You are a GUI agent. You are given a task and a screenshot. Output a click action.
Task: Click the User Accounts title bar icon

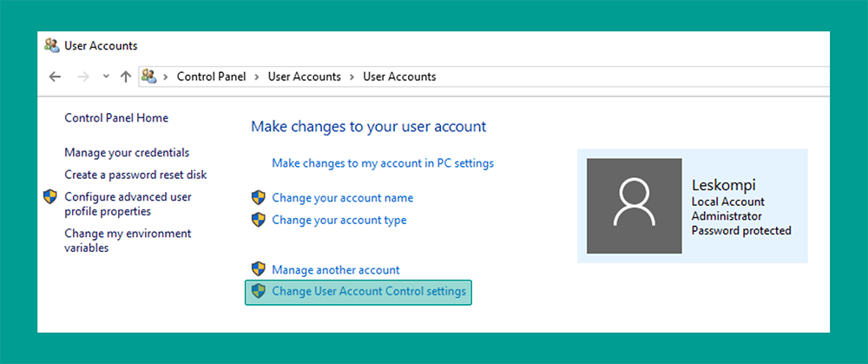tap(51, 45)
